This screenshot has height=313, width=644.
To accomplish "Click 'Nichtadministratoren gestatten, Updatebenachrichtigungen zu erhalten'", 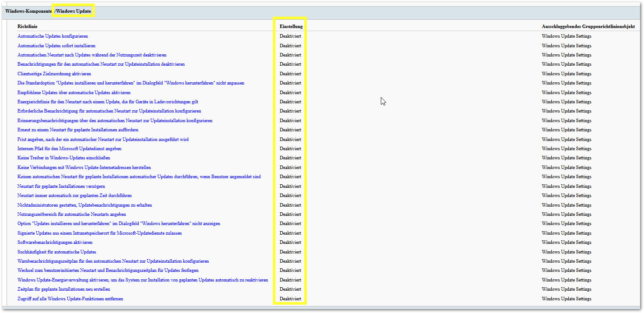I will pos(85,205).
